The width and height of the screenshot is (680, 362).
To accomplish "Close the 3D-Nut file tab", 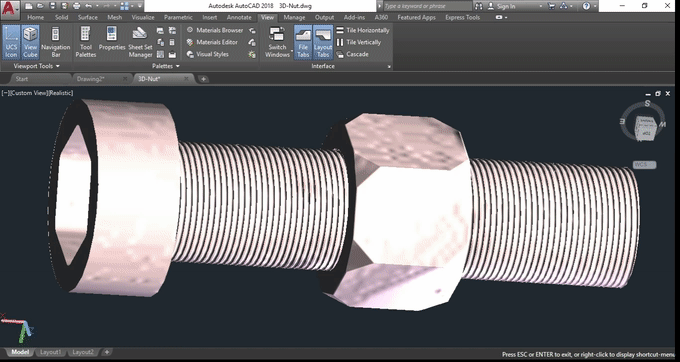I will click(186, 79).
